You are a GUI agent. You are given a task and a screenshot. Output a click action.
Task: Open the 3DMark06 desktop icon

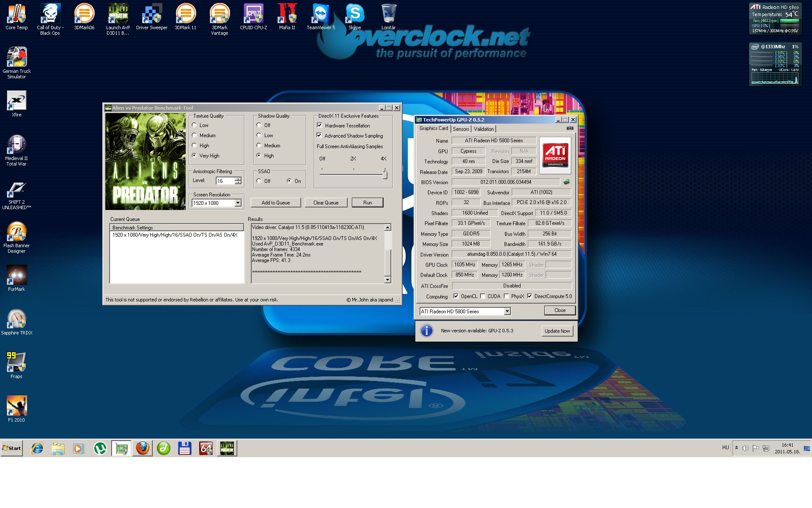pos(84,17)
